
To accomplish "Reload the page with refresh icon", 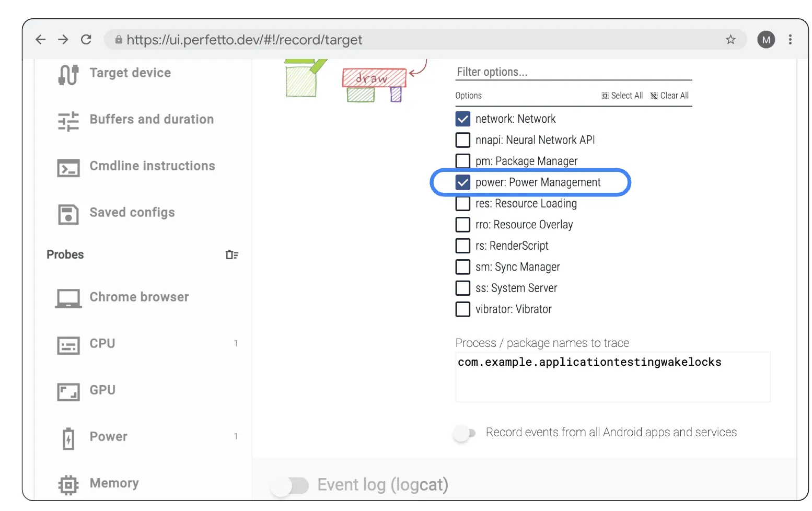I will click(86, 40).
